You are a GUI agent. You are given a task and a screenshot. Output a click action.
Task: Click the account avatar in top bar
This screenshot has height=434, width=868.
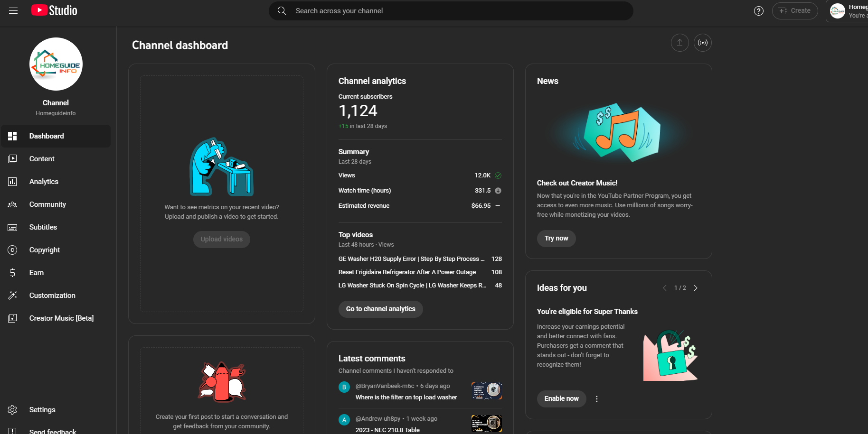click(x=838, y=11)
